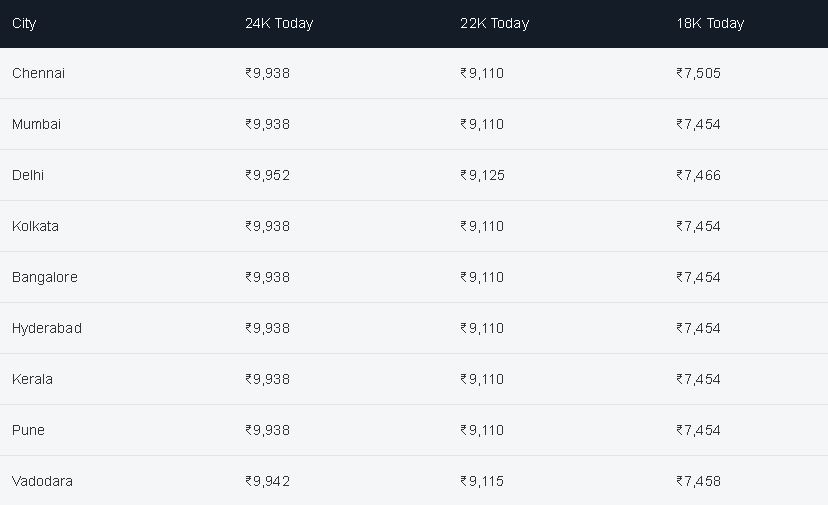Click Delhi's 18K price ₹7,466
The width and height of the screenshot is (828, 505).
click(x=698, y=175)
